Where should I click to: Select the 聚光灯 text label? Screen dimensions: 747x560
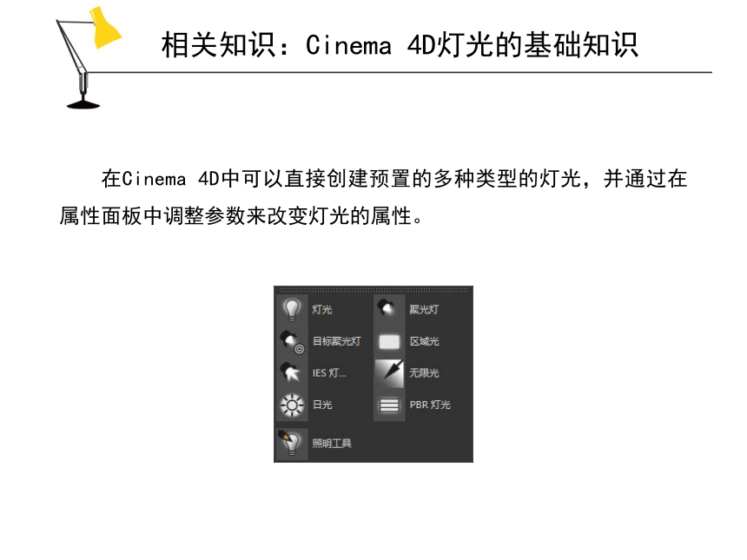click(x=424, y=310)
